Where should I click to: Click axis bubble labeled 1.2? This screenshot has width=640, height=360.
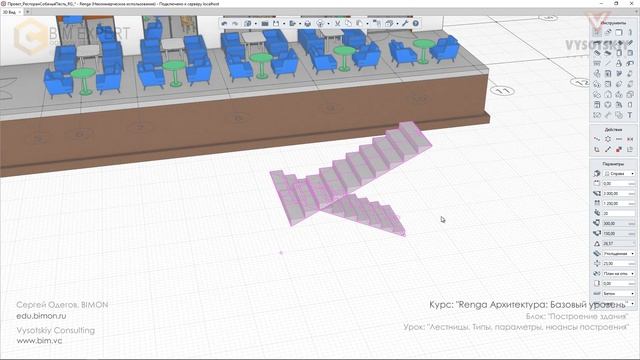(x=580, y=83)
